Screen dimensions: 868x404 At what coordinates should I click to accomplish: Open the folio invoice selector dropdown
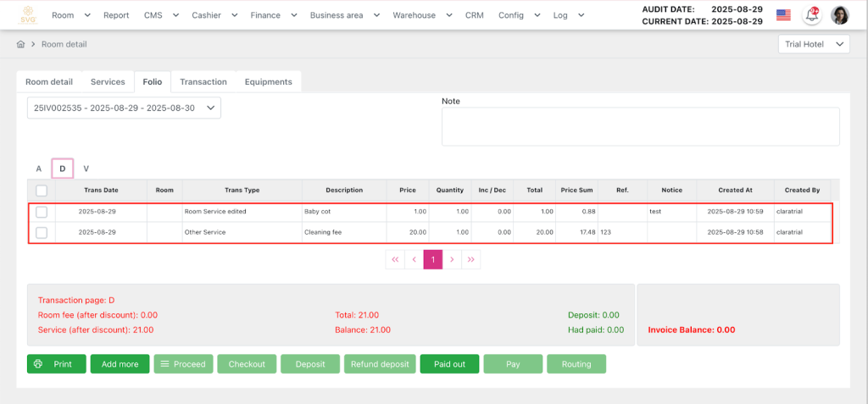point(124,108)
